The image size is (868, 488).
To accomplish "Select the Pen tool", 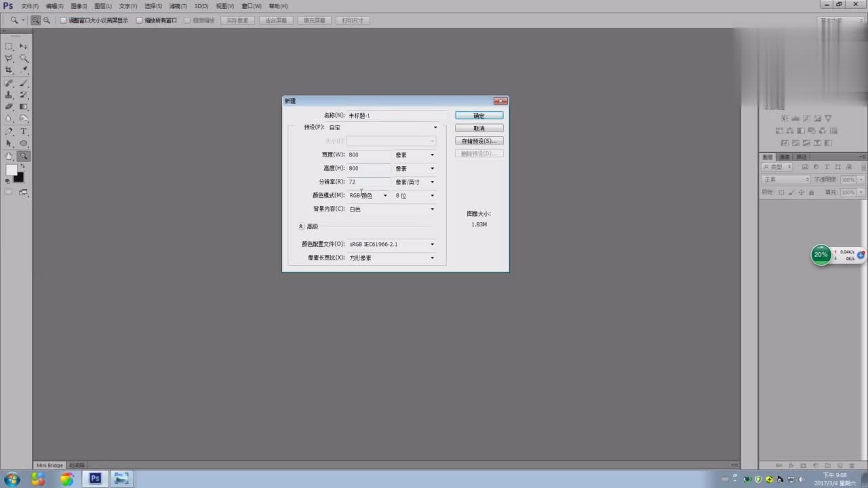I will 9,131.
